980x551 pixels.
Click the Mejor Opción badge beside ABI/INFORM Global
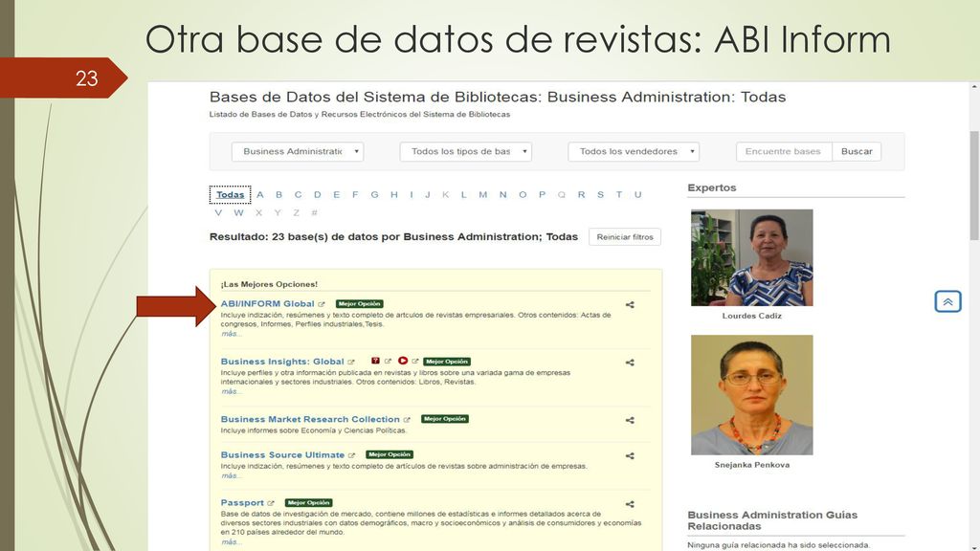(x=360, y=303)
